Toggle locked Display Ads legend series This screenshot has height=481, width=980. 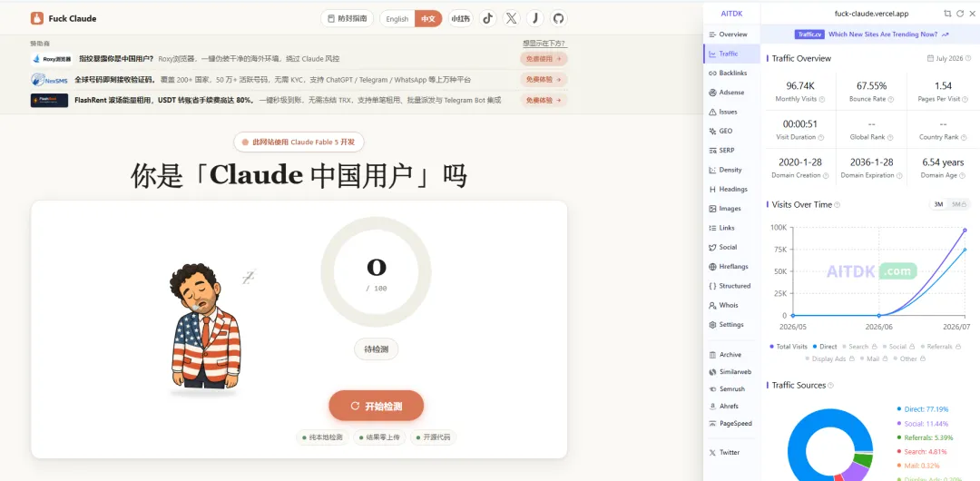coord(830,359)
